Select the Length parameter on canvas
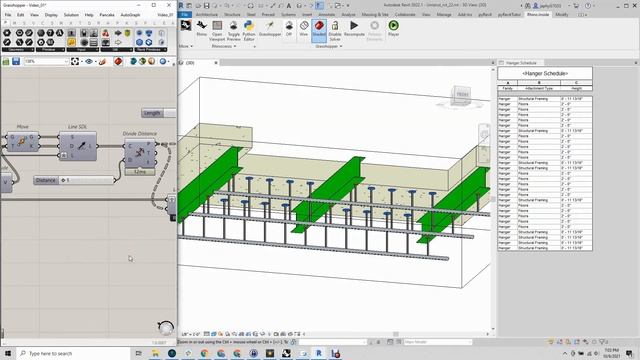Viewport: 640px width, 360px height. (159, 113)
